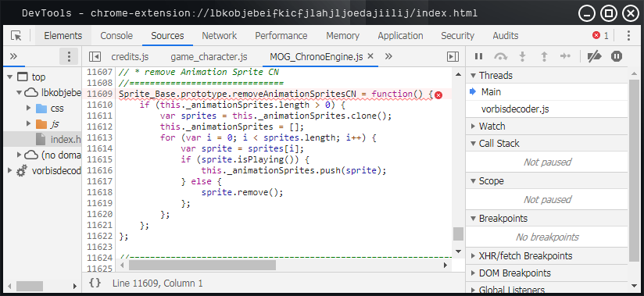This screenshot has height=296, width=644.
Task: Expand the vorbisdecod node arrow
Action: (10, 171)
